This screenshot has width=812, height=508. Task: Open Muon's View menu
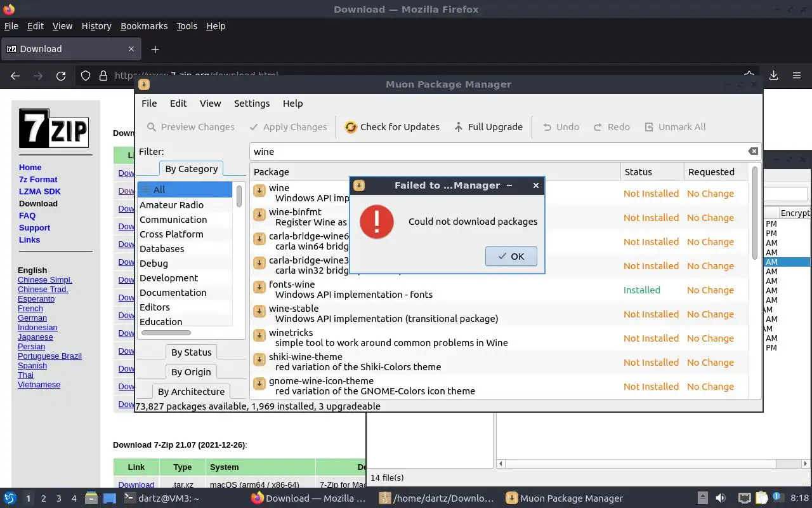pos(210,104)
